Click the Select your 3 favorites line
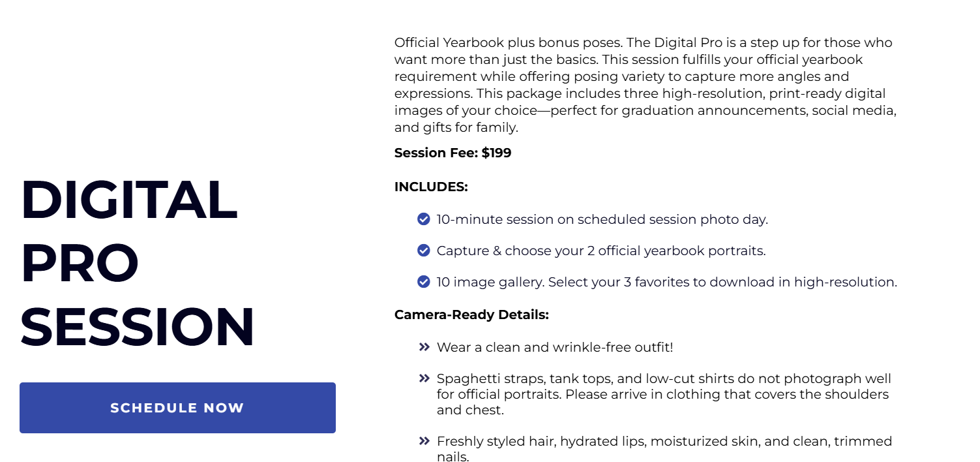The height and width of the screenshot is (462, 980). (x=667, y=283)
